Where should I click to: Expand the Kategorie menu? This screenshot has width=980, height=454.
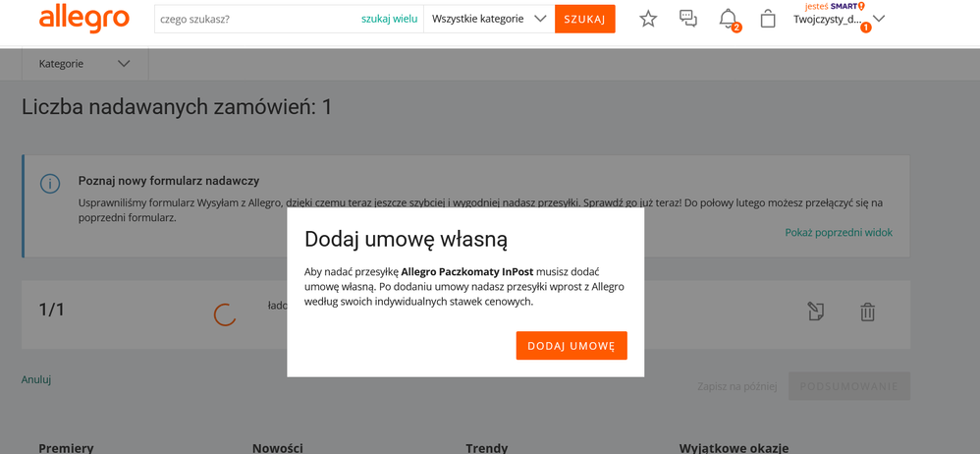(84, 64)
